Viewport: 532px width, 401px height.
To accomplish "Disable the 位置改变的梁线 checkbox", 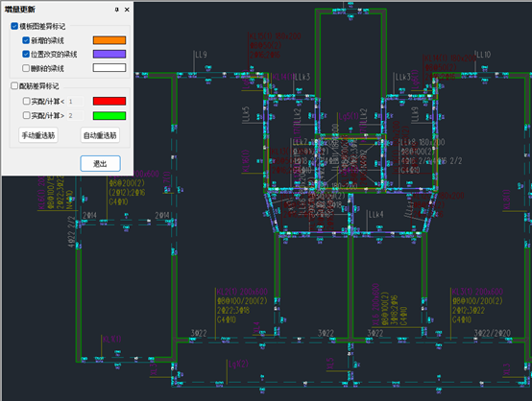I will tap(26, 54).
